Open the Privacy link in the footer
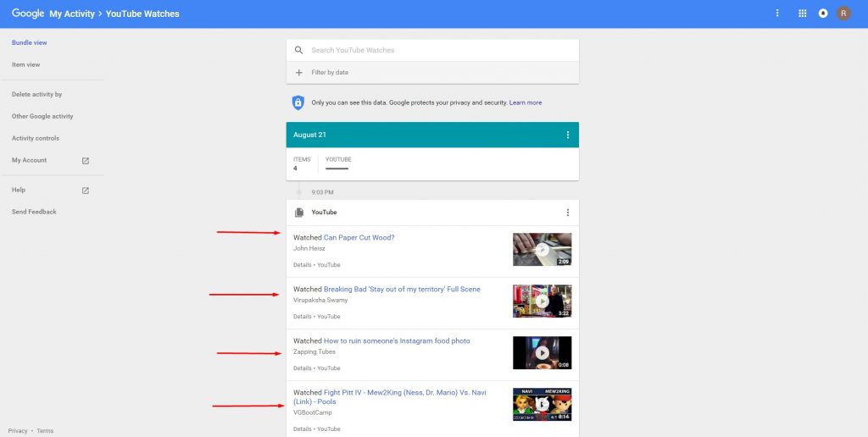Screen dimensions: 868x437 click(18, 431)
